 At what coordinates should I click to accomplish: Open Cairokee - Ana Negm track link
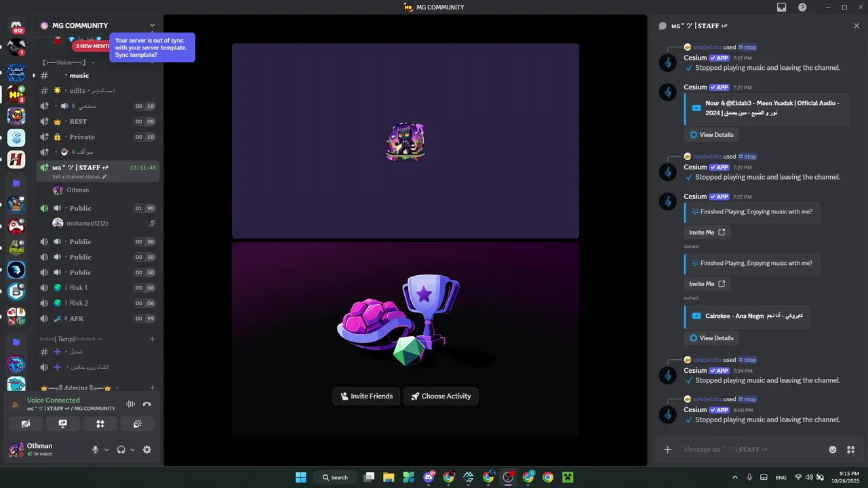coord(754,316)
